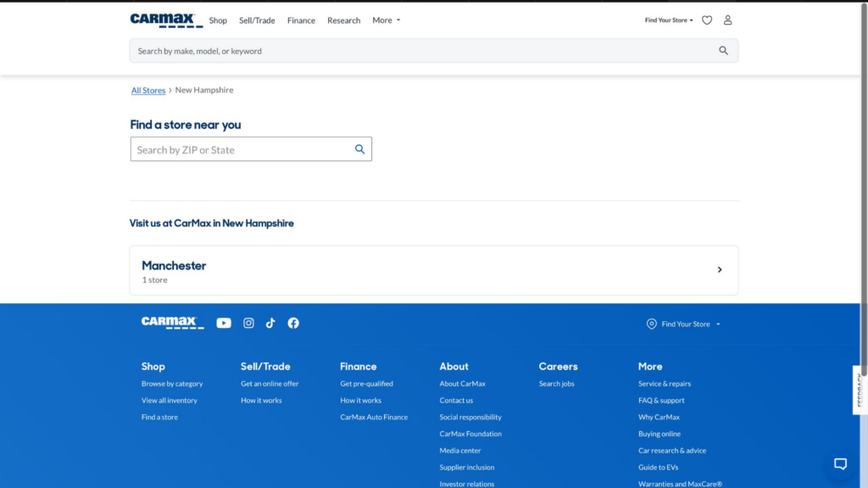Click the Search by ZIP or State field

(x=251, y=149)
